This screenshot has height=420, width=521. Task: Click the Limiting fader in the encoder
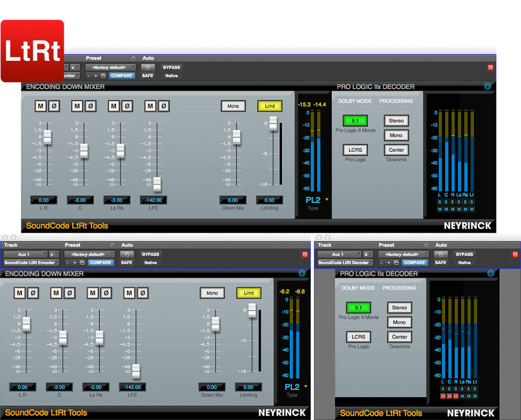(x=252, y=312)
